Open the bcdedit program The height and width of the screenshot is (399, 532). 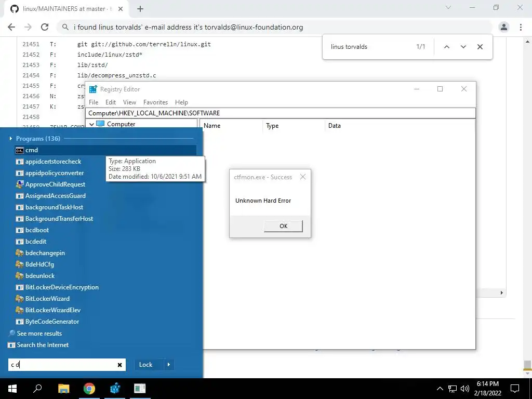(x=31, y=242)
